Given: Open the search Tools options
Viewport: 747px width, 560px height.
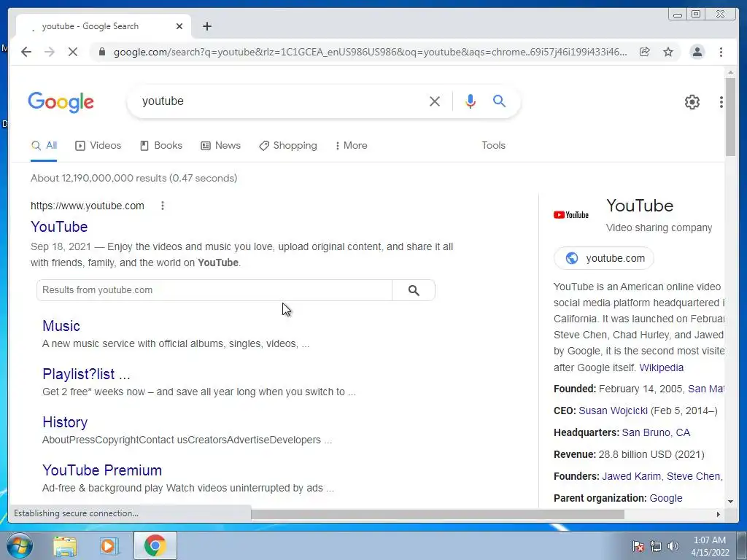Looking at the screenshot, I should click(x=493, y=146).
